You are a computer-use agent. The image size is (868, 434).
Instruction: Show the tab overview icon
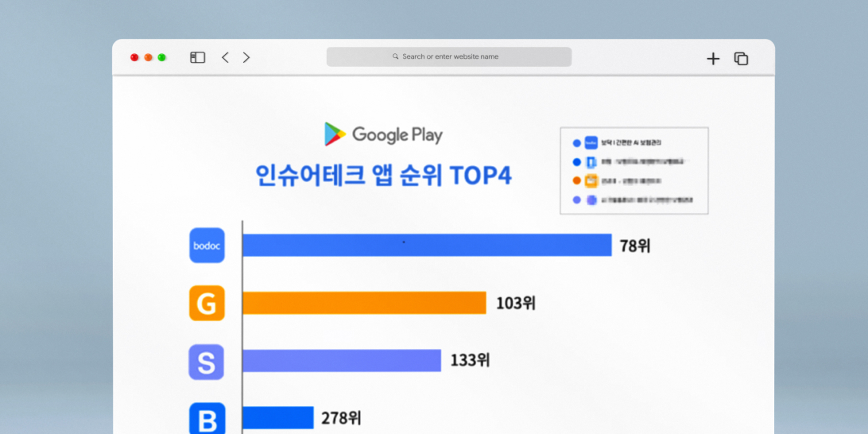(x=742, y=59)
